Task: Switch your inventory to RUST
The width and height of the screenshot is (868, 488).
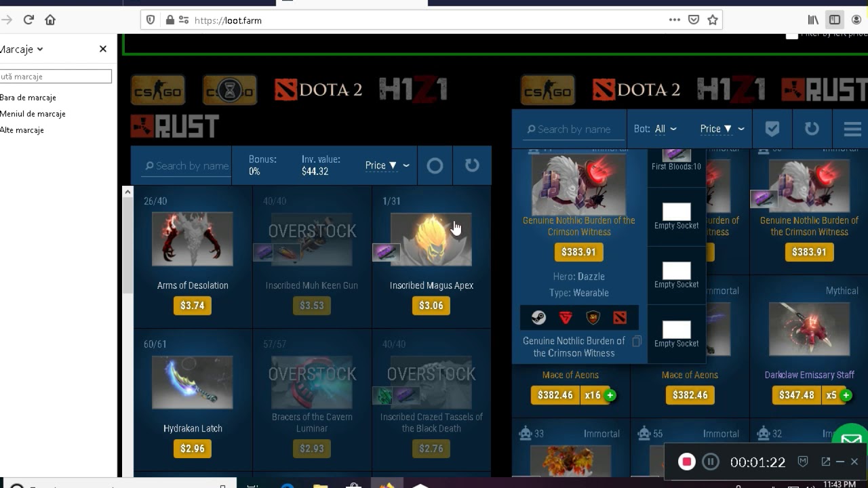Action: [x=175, y=126]
